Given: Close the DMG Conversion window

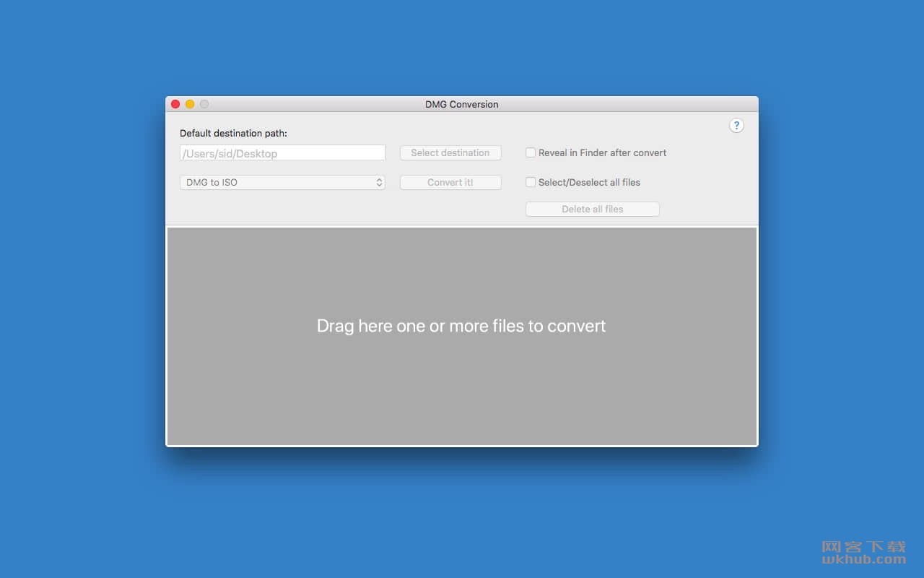Looking at the screenshot, I should coord(175,104).
